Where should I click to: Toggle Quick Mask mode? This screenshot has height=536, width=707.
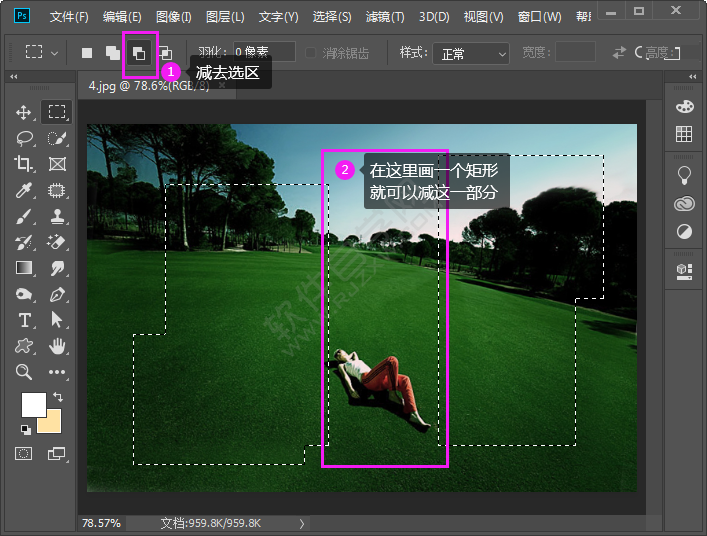pos(24,453)
